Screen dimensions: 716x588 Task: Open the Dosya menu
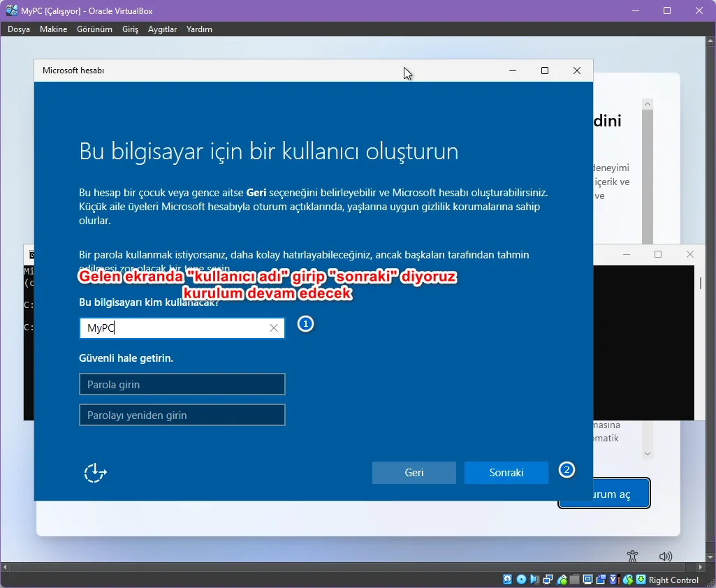click(x=19, y=29)
